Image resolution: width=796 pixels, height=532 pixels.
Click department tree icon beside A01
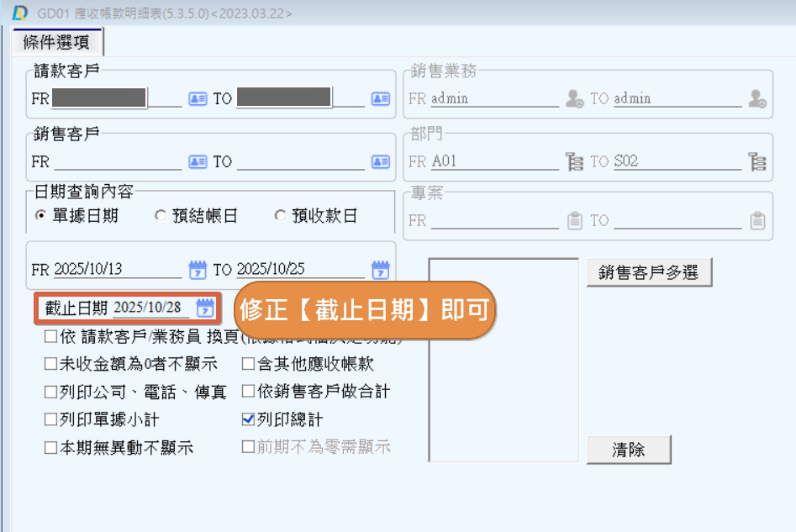coord(575,162)
